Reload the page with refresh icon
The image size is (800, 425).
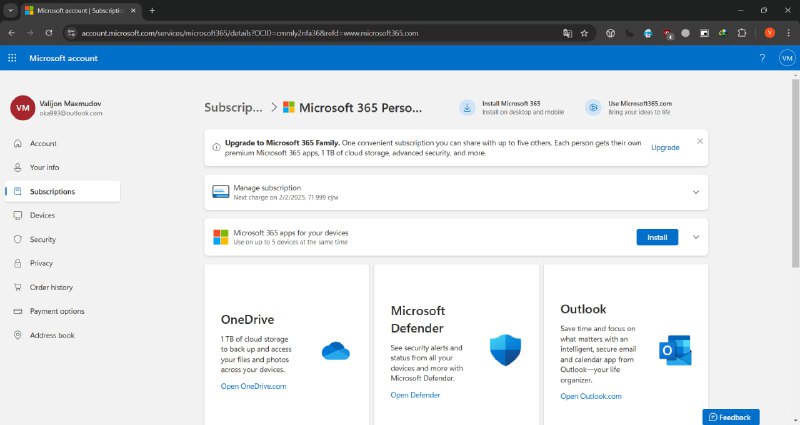pyautogui.click(x=49, y=33)
